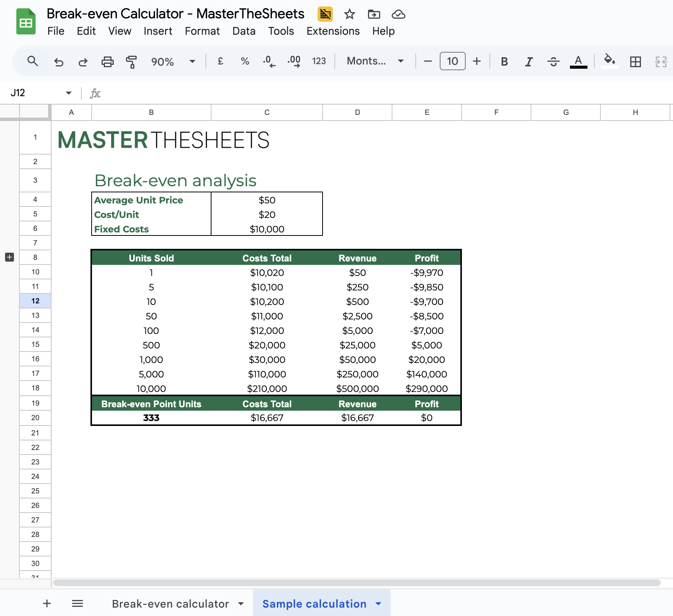Viewport: 673px width, 616px height.
Task: Increase font size with plus button
Action: pyautogui.click(x=477, y=61)
